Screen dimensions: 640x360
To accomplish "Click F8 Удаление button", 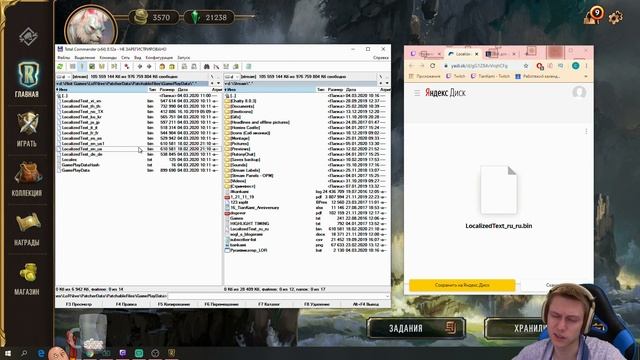I will click(317, 304).
